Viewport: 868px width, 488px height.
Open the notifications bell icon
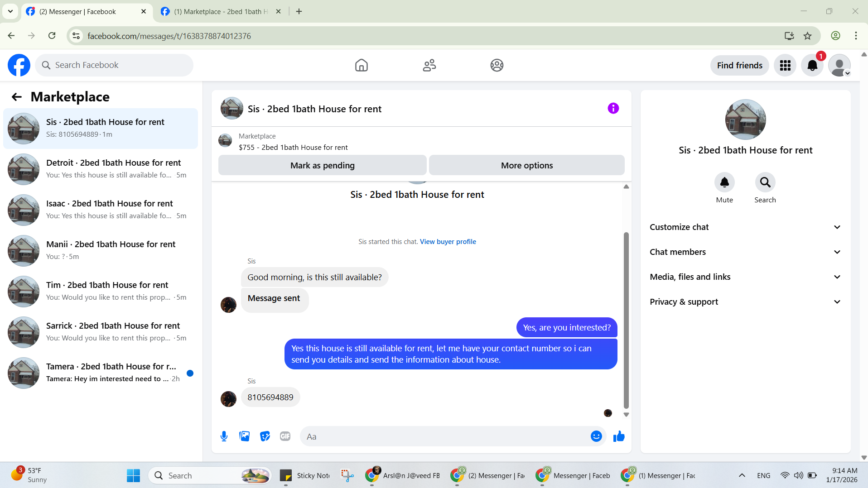812,65
